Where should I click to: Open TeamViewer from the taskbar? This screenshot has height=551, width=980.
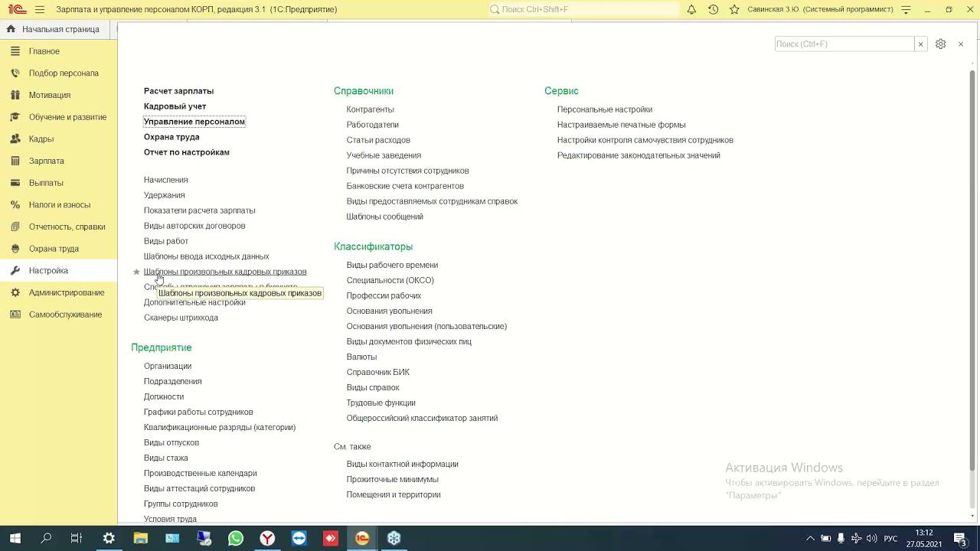(299, 538)
